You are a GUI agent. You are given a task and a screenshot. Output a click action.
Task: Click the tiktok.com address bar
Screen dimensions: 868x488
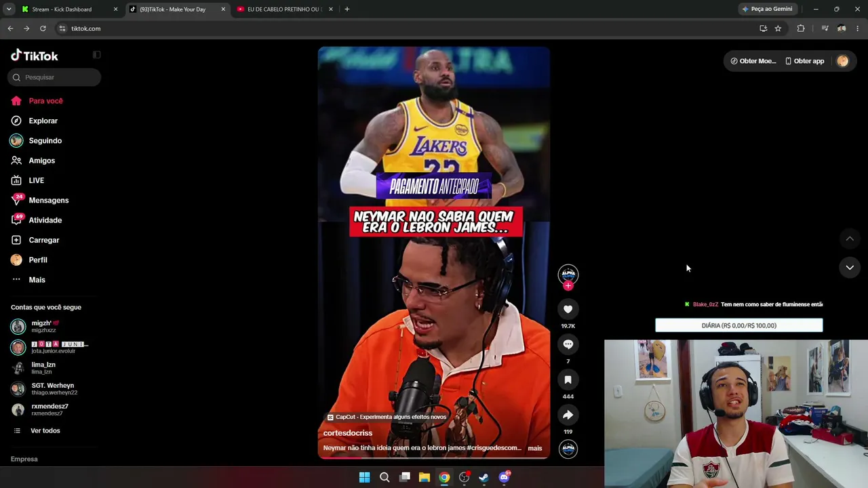point(407,28)
